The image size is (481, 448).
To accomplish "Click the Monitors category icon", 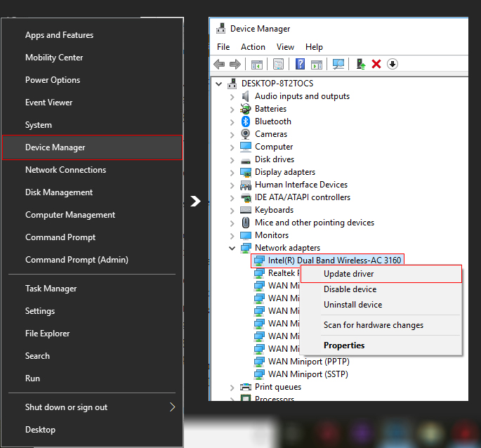I will point(245,235).
